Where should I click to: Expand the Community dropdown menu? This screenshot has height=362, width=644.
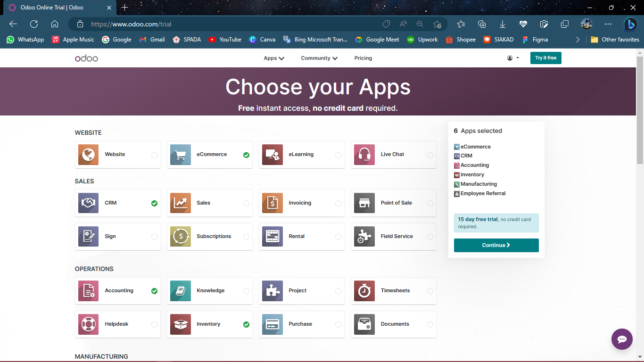tap(319, 58)
